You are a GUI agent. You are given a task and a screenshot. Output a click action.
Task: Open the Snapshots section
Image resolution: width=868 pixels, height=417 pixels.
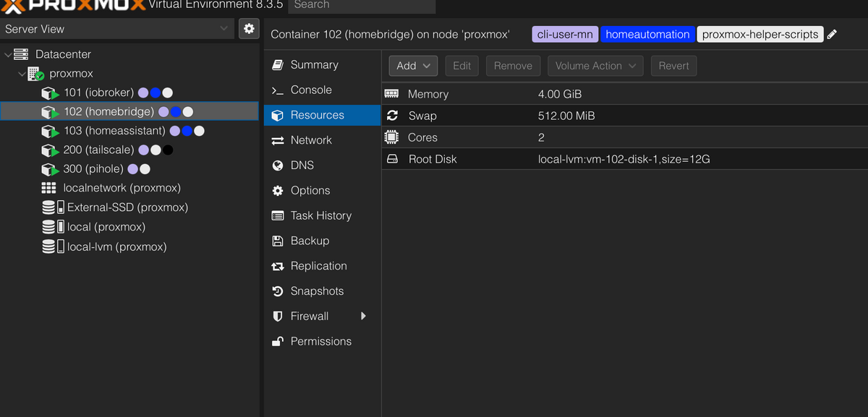322,291
